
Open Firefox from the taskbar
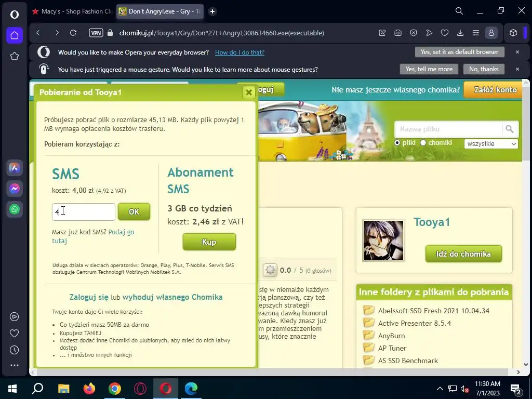pos(89,389)
